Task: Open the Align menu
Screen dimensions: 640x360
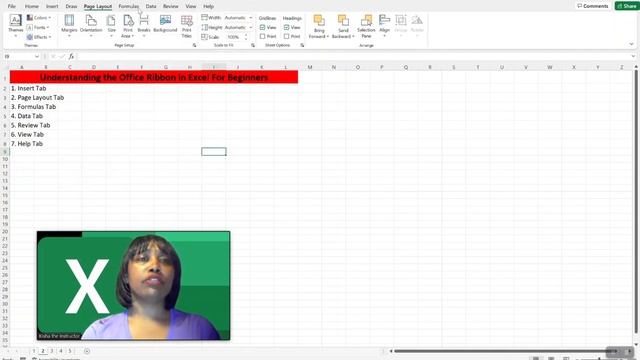Action: pos(384,25)
